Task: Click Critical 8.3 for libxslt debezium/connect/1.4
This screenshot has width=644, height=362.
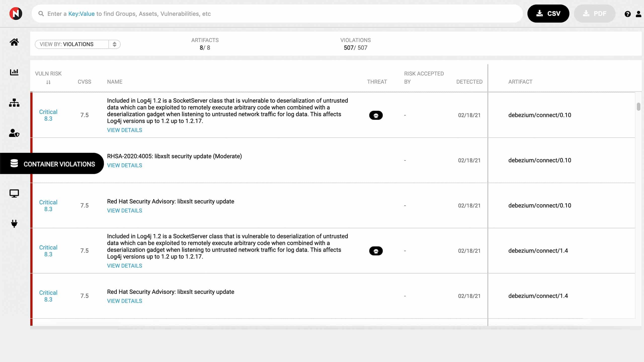Action: click(x=48, y=296)
